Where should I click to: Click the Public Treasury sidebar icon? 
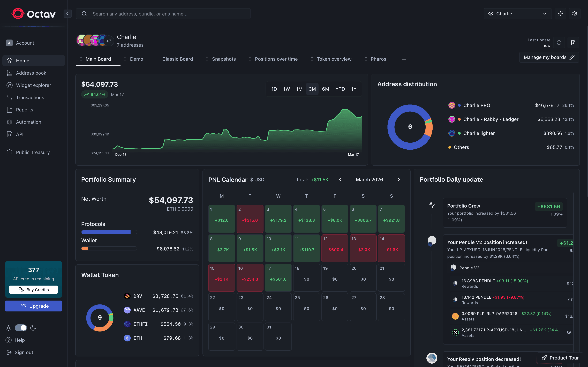point(10,152)
